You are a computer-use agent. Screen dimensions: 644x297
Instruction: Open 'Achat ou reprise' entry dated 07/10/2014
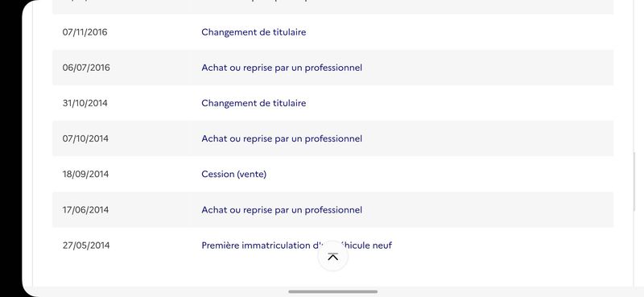click(x=282, y=138)
